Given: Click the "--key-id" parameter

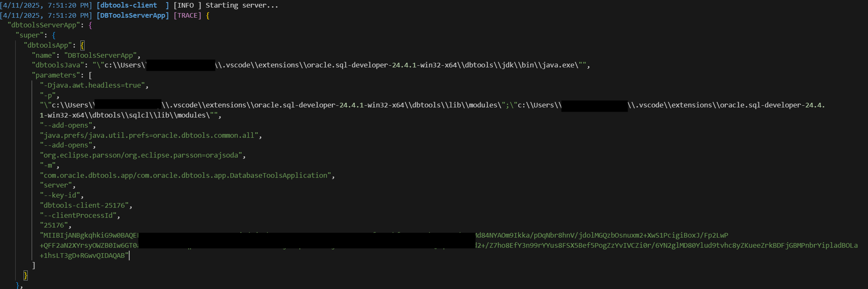Looking at the screenshot, I should pyautogui.click(x=61, y=195).
